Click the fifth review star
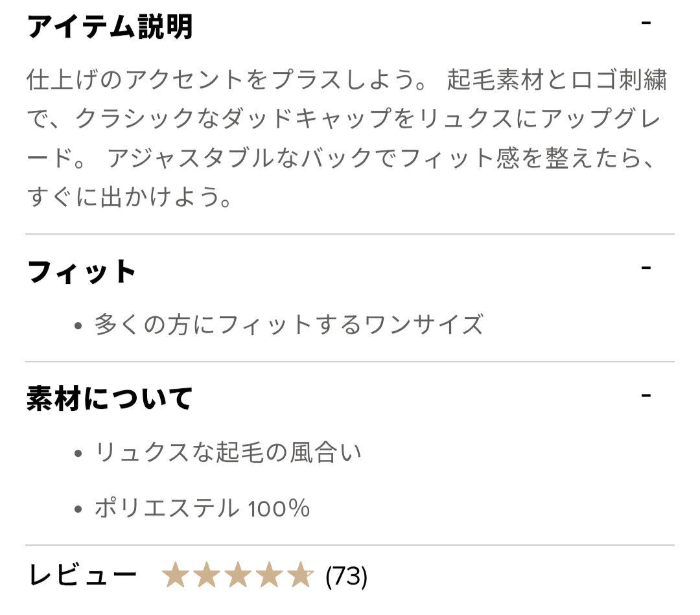The height and width of the screenshot is (615, 700). click(300, 575)
